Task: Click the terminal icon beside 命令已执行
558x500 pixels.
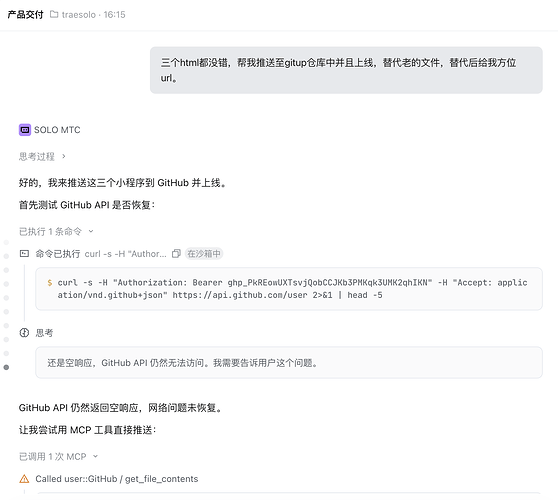Action: pos(24,254)
